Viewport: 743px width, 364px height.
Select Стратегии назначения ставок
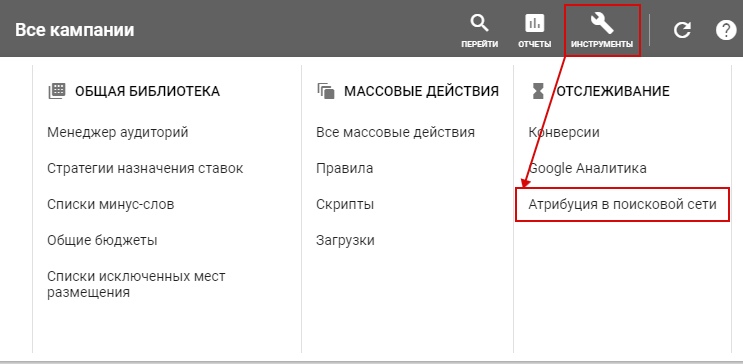(145, 168)
